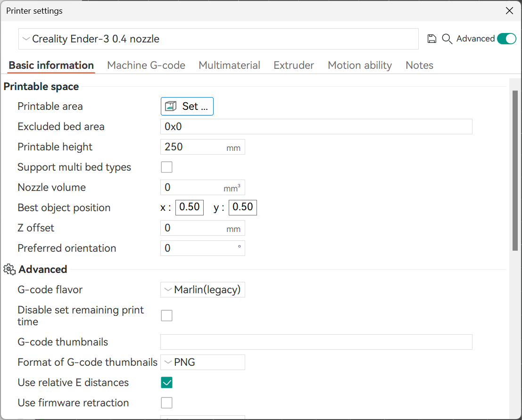Click the Preferred orientation field
This screenshot has width=522, height=420.
click(203, 248)
